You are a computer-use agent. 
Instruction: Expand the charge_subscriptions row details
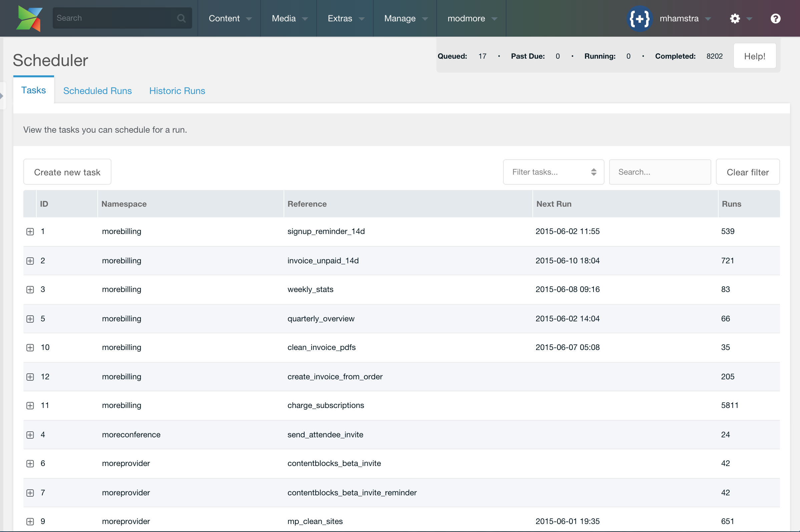coord(30,406)
